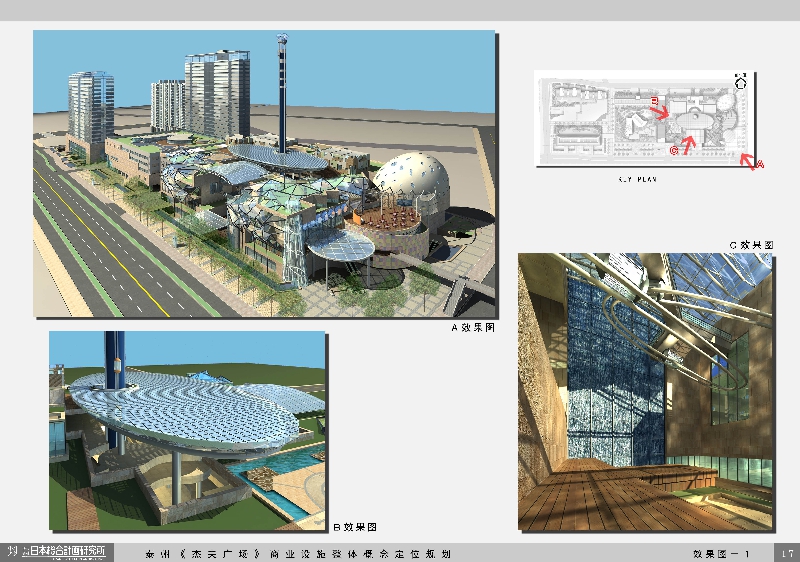The height and width of the screenshot is (562, 800).
Task: Open the large aerial rendering A
Action: pos(264,173)
